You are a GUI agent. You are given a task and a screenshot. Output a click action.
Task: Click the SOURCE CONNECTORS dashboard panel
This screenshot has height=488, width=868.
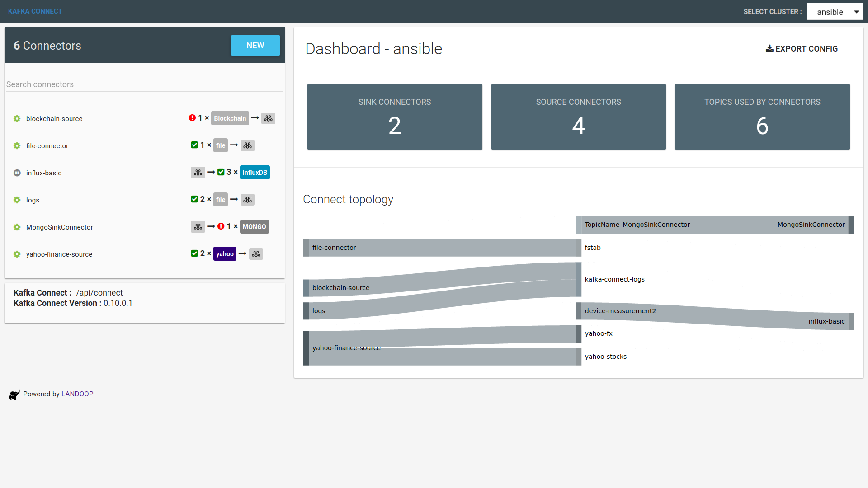pyautogui.click(x=578, y=117)
